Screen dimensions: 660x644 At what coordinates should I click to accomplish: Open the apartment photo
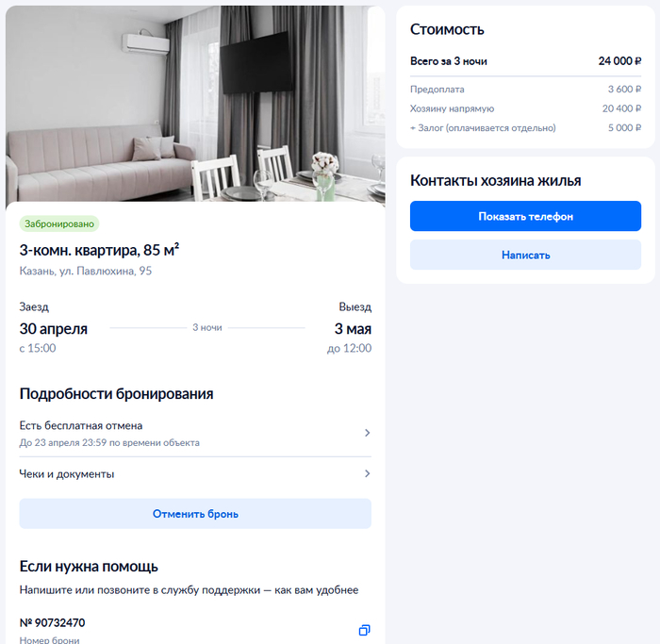pos(195,105)
